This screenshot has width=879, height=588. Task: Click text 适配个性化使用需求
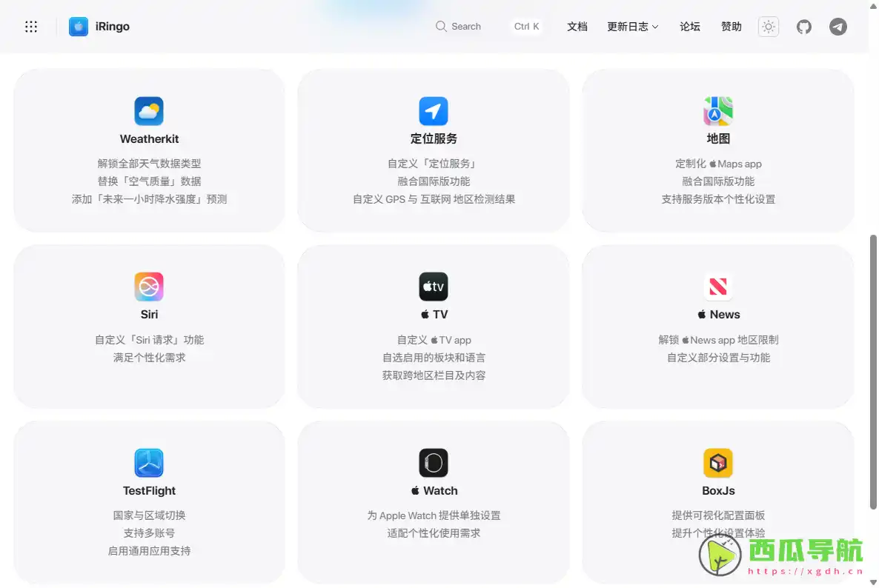click(x=434, y=533)
